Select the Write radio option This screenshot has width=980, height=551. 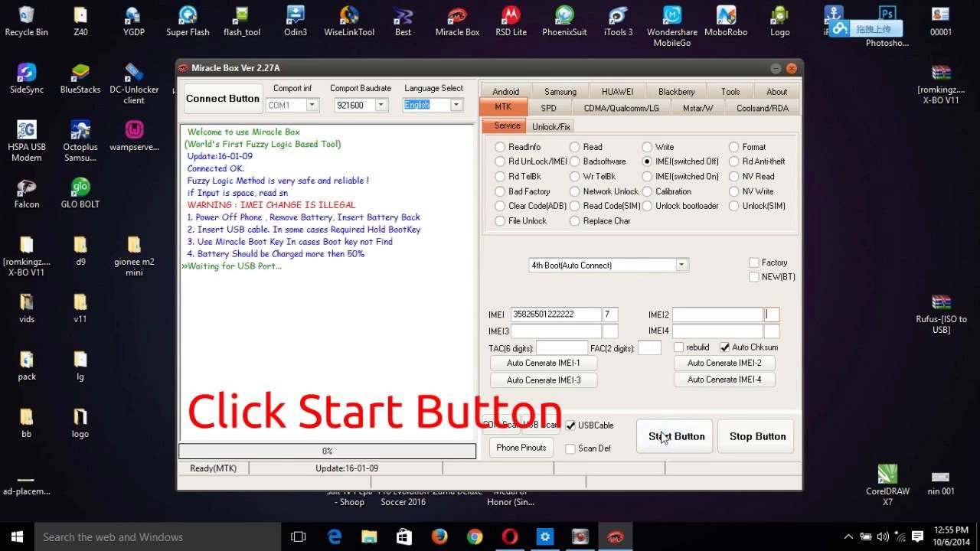click(x=647, y=147)
